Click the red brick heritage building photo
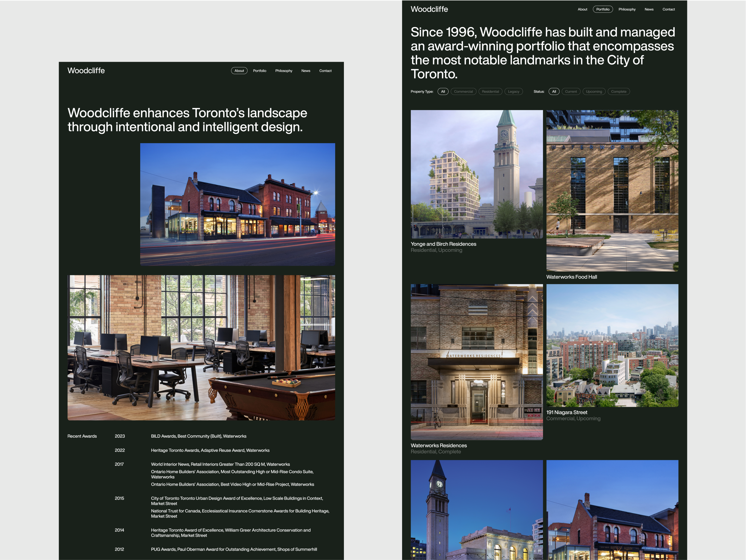 [x=237, y=204]
